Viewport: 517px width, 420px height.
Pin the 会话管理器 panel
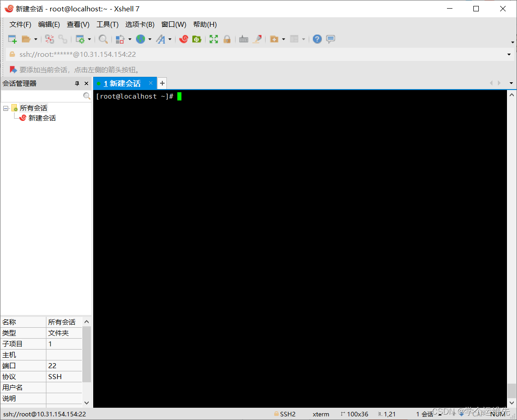coord(77,83)
